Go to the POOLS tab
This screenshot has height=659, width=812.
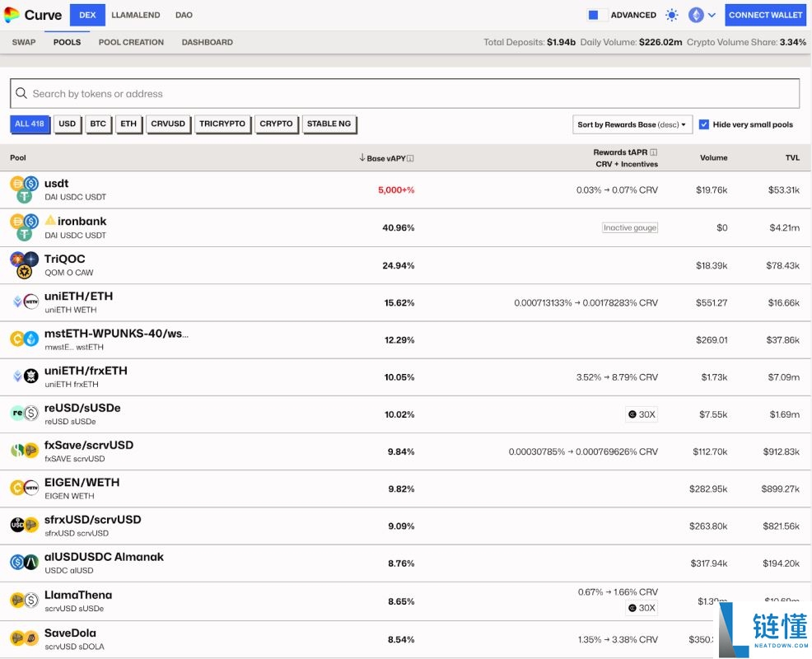pyautogui.click(x=67, y=42)
